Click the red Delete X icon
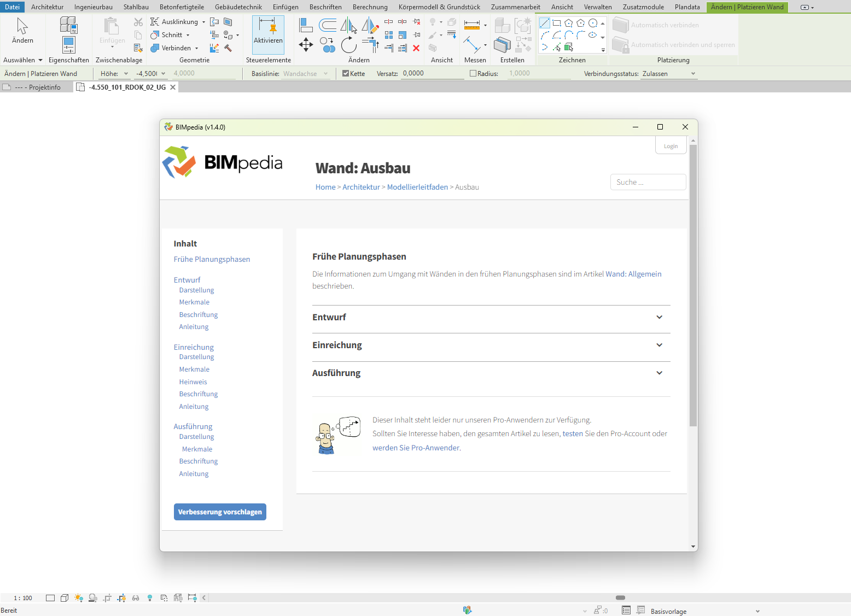The height and width of the screenshot is (616, 851). pyautogui.click(x=416, y=48)
